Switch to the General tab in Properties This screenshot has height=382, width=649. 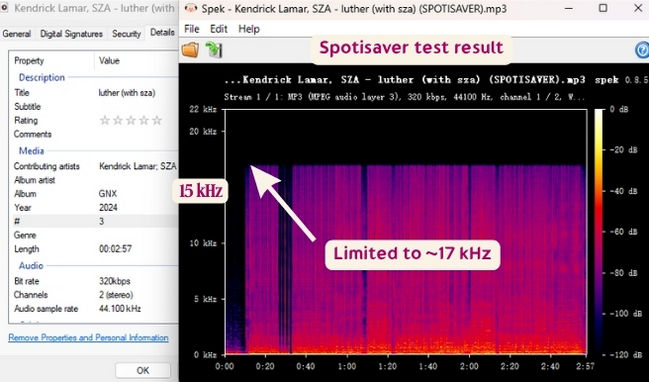[17, 34]
